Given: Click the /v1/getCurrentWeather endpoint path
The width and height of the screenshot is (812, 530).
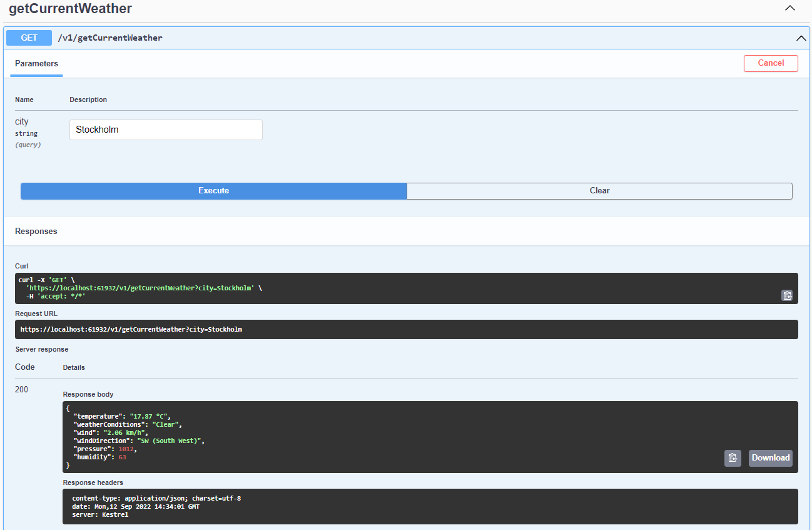Looking at the screenshot, I should tap(109, 38).
